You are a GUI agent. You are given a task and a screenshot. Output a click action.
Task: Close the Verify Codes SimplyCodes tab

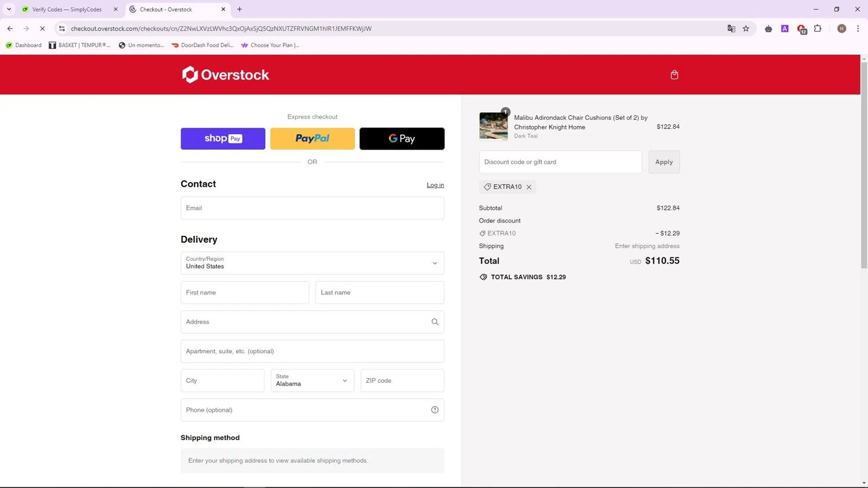(x=115, y=9)
